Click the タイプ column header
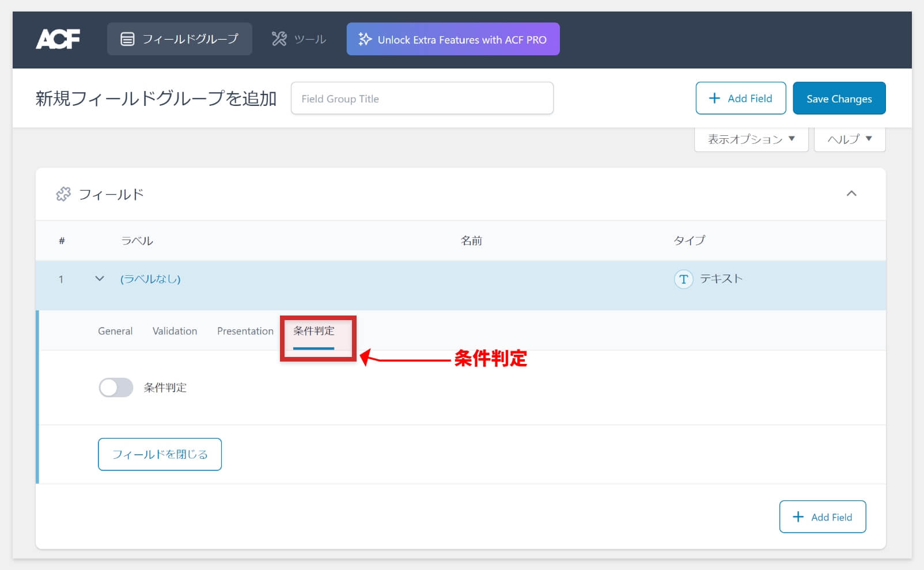924x570 pixels. (x=690, y=241)
